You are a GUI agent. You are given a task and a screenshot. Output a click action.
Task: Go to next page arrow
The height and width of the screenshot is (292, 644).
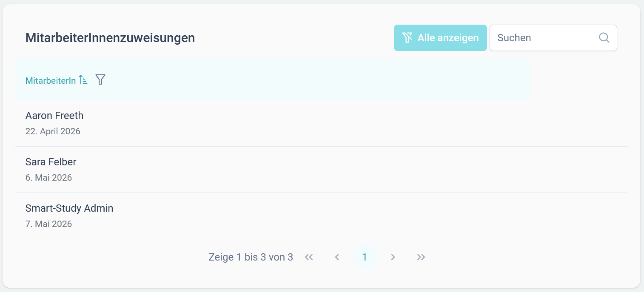[393, 257]
